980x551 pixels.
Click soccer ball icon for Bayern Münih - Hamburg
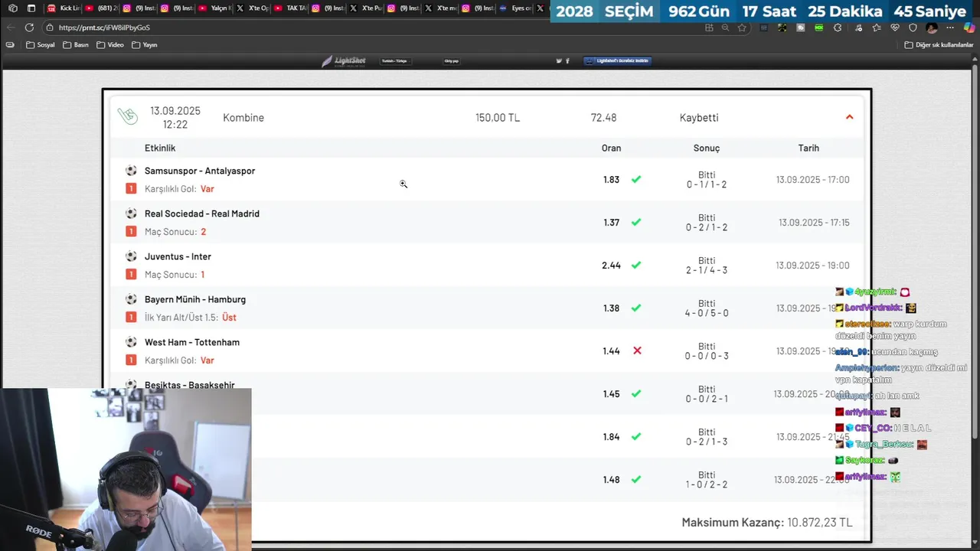tap(131, 299)
